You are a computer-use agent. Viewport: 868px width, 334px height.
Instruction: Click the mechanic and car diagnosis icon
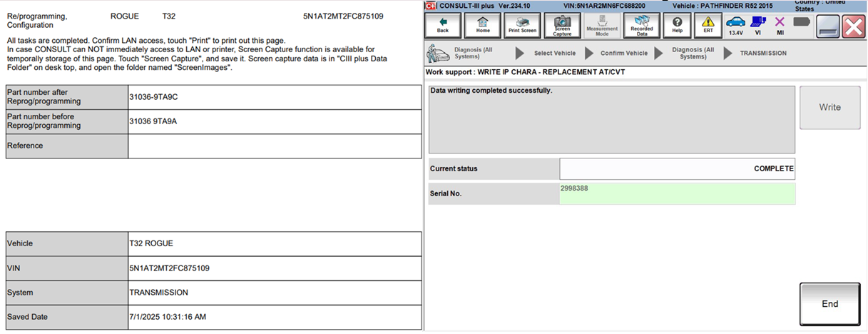point(437,53)
